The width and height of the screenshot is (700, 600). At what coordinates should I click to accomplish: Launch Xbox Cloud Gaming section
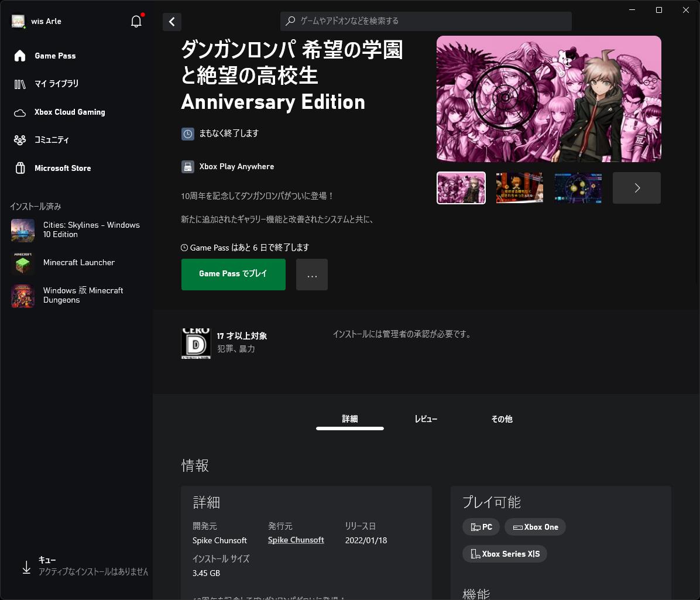(70, 112)
